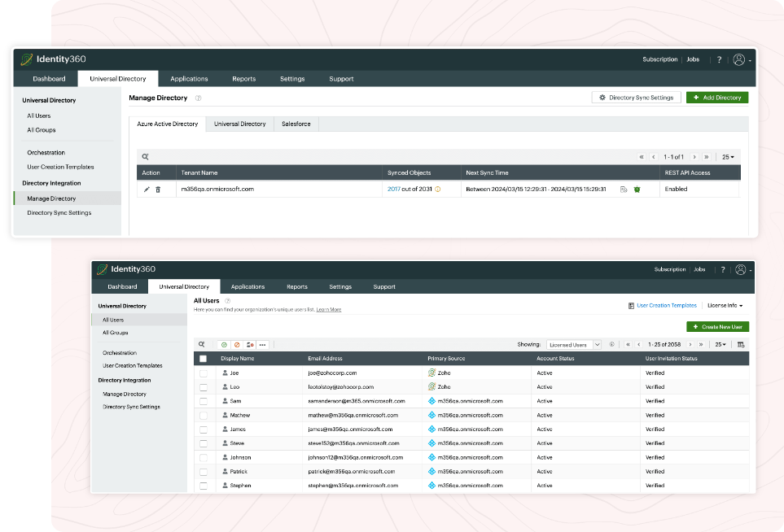Toggle the select-all checkbox in users header
Viewport: 784px width, 532px height.
pos(203,358)
